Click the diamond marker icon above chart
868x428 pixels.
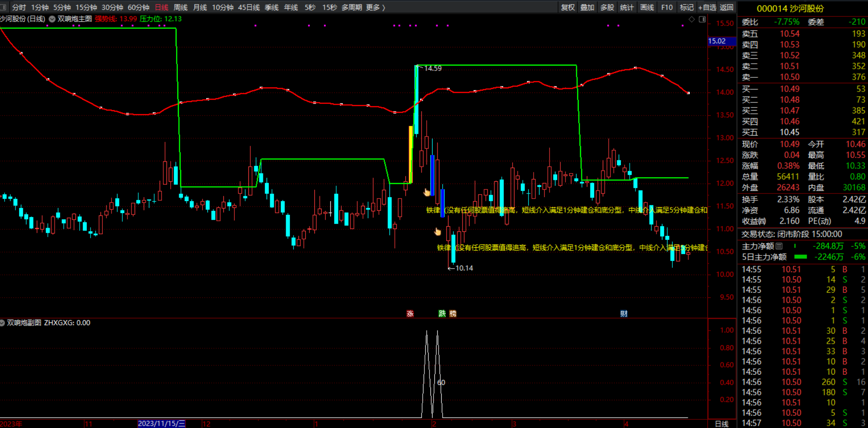coord(691,19)
